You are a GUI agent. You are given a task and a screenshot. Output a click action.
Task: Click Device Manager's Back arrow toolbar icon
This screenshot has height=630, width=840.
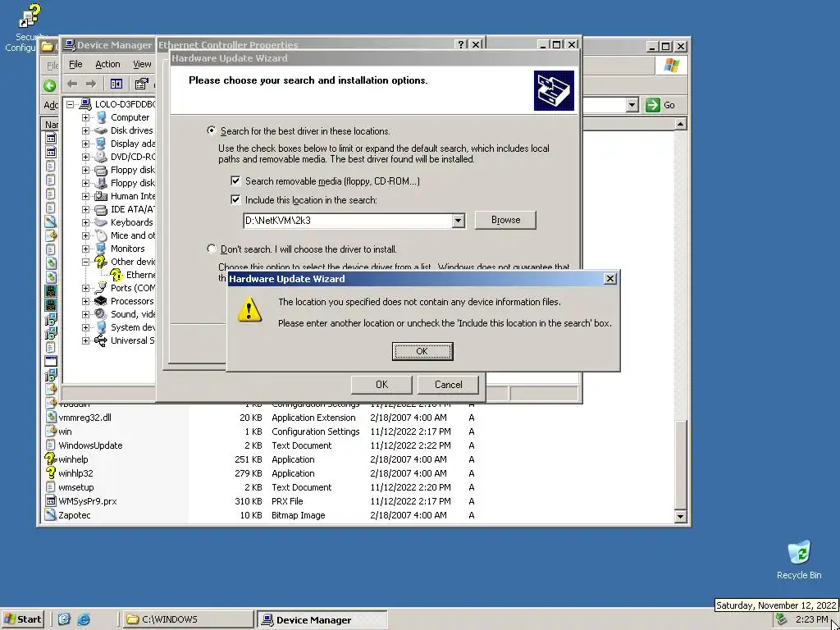[x=72, y=84]
